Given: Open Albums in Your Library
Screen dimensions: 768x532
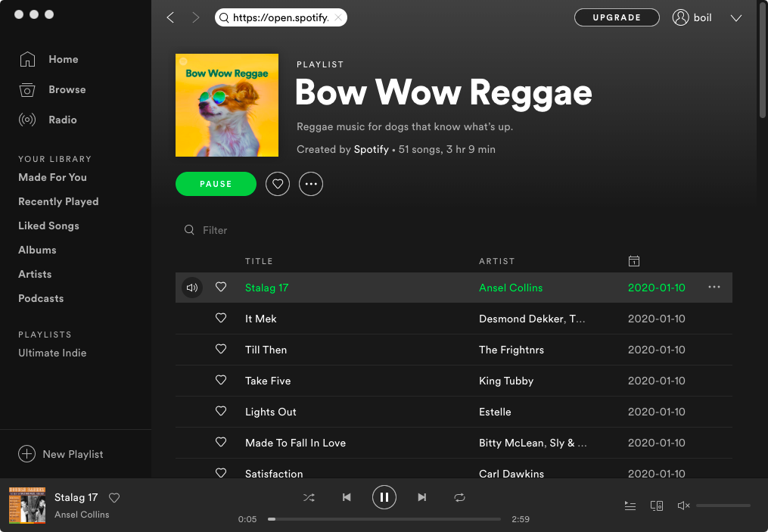Looking at the screenshot, I should tap(37, 250).
